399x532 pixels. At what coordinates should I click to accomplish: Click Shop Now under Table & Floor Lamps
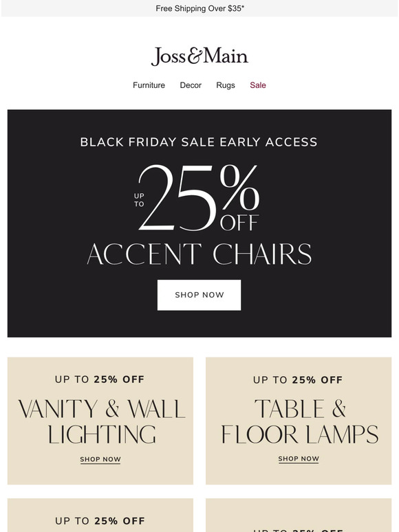(299, 458)
